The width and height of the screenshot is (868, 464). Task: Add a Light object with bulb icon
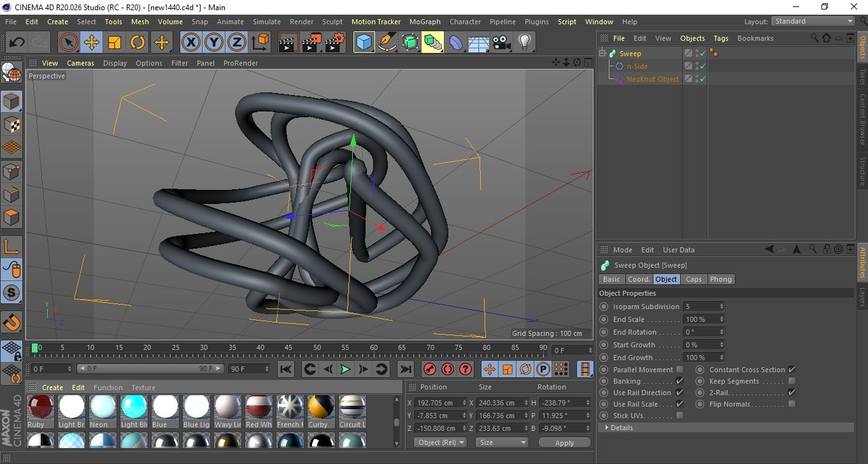click(x=524, y=43)
